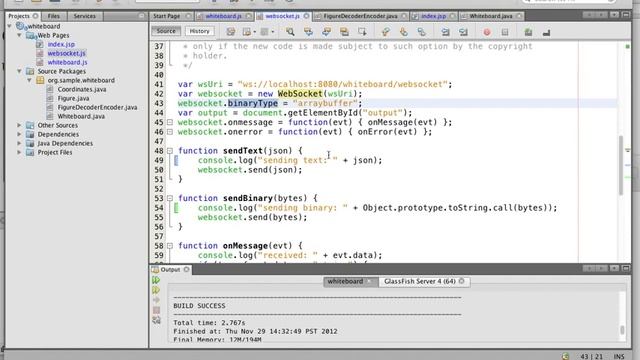Click the Re-run with options icon in Output
This screenshot has width=640, height=360.
156,290
